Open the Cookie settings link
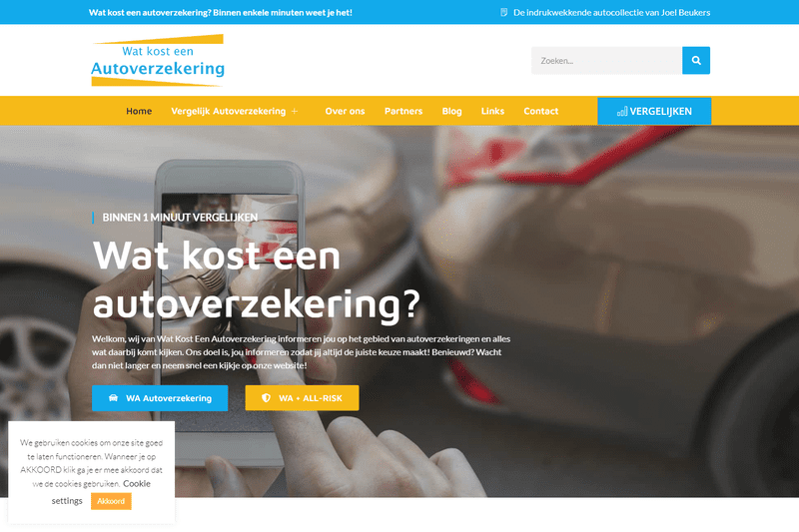Viewport: 799px width, 532px height. tap(101, 492)
